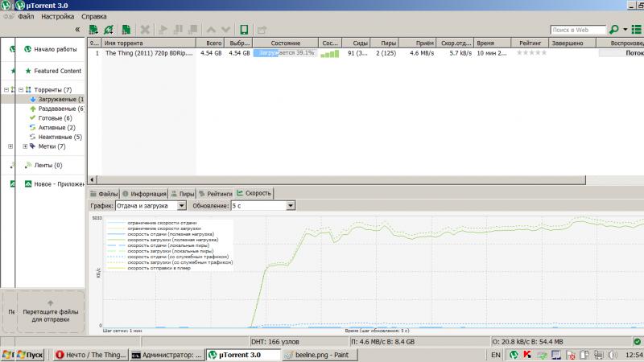The width and height of the screenshot is (644, 362).
Task: Switch to the Скорость tab
Action: [254, 193]
